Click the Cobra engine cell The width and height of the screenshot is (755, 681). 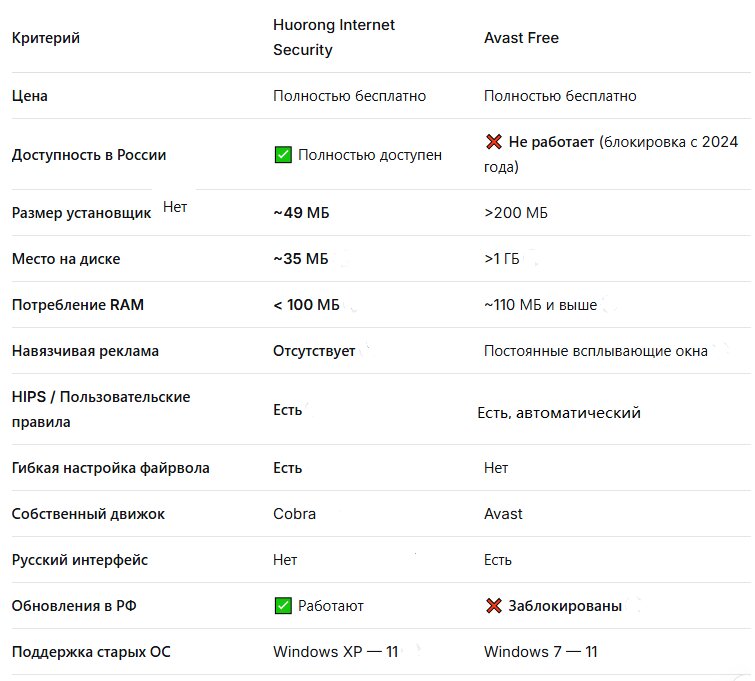[x=294, y=513]
